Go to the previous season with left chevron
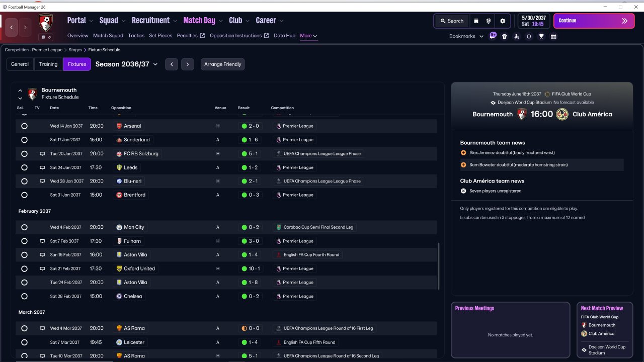The height and width of the screenshot is (362, 644). click(172, 64)
